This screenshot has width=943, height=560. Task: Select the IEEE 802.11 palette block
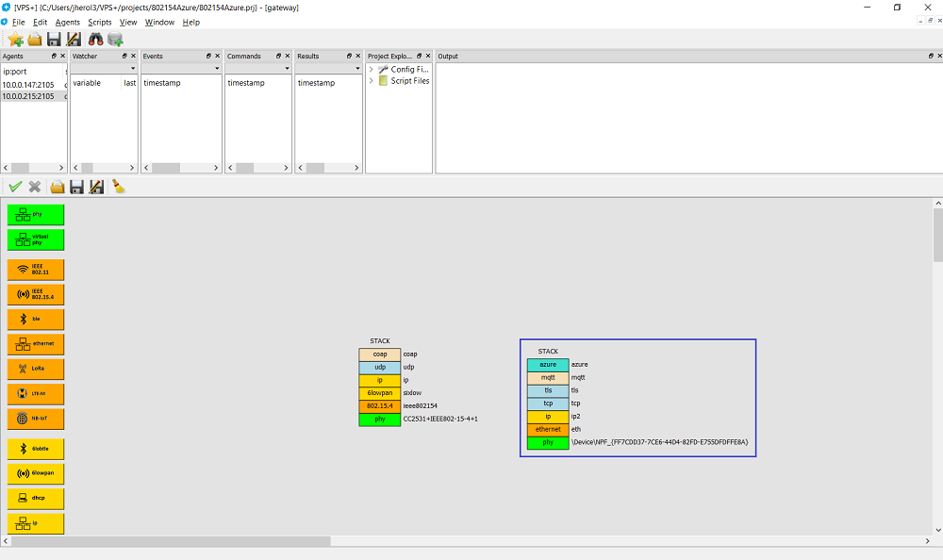click(36, 270)
